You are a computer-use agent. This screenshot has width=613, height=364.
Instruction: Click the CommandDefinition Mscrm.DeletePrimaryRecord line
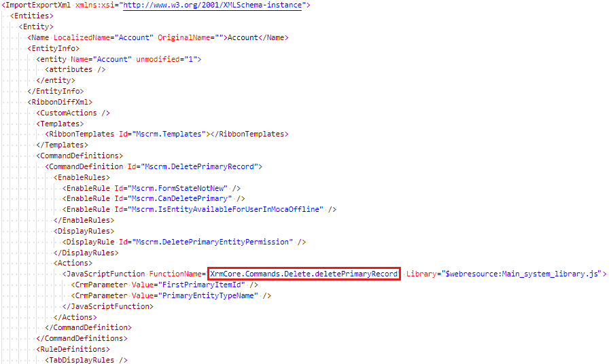point(154,167)
